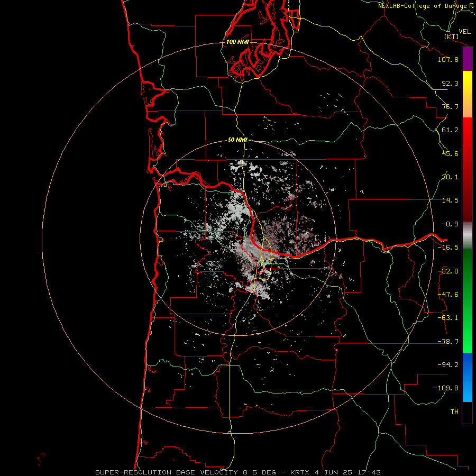This screenshot has height=476, width=476.
Task: Click the purple segment of velocity color bar
Action: [x=467, y=59]
